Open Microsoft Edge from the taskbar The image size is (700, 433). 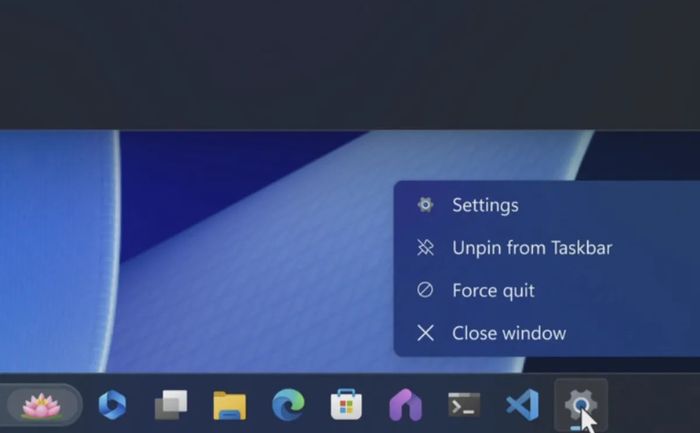[x=288, y=405]
